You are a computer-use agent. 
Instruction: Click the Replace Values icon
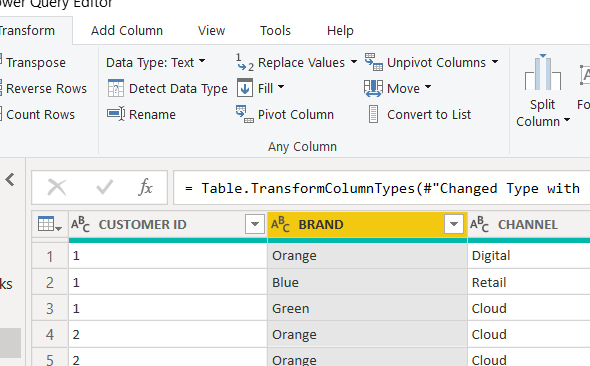(245, 62)
